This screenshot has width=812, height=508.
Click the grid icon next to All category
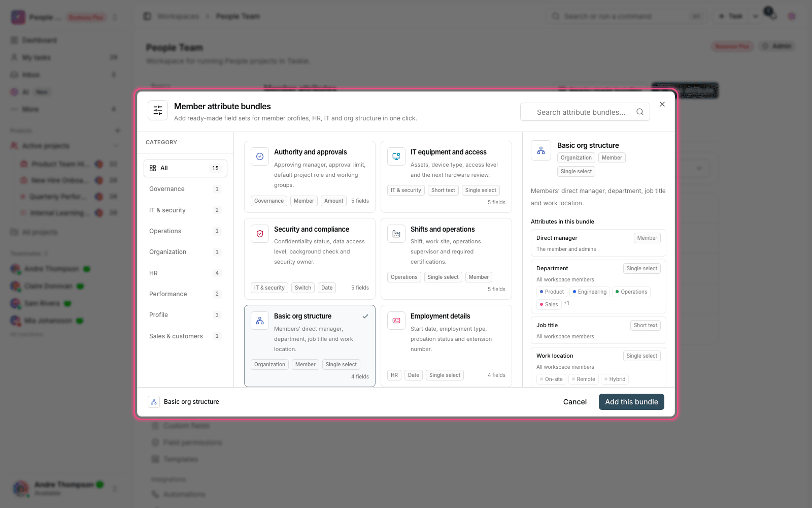pos(153,168)
